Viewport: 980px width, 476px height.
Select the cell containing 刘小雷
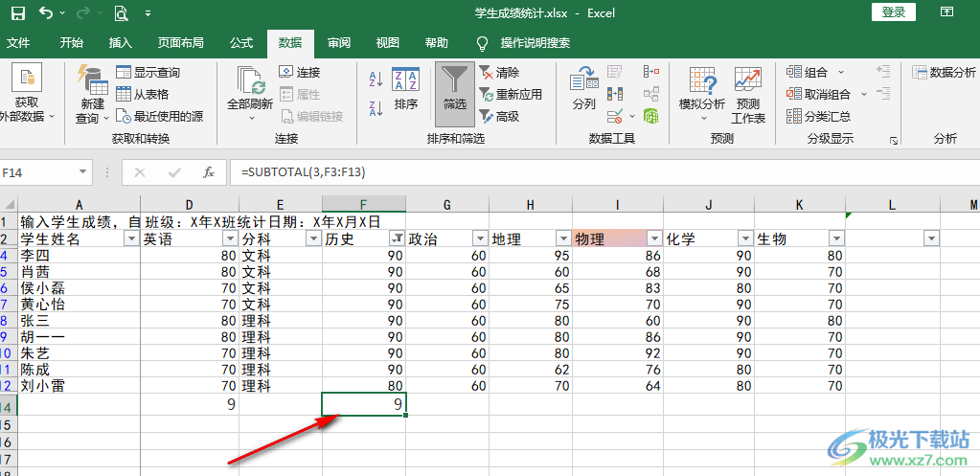coord(80,385)
